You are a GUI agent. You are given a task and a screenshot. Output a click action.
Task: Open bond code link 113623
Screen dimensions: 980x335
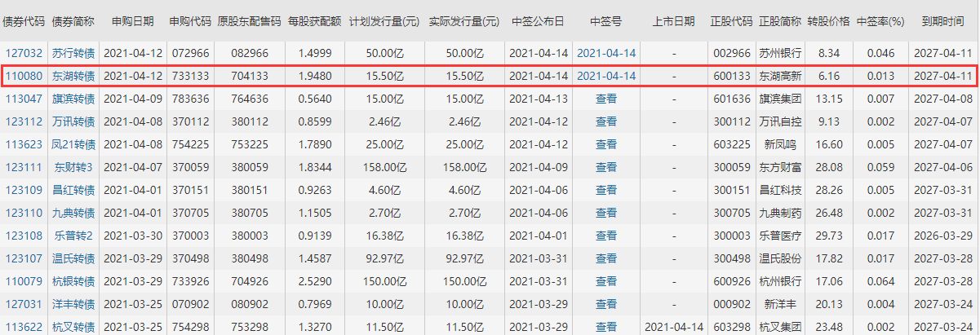24,144
